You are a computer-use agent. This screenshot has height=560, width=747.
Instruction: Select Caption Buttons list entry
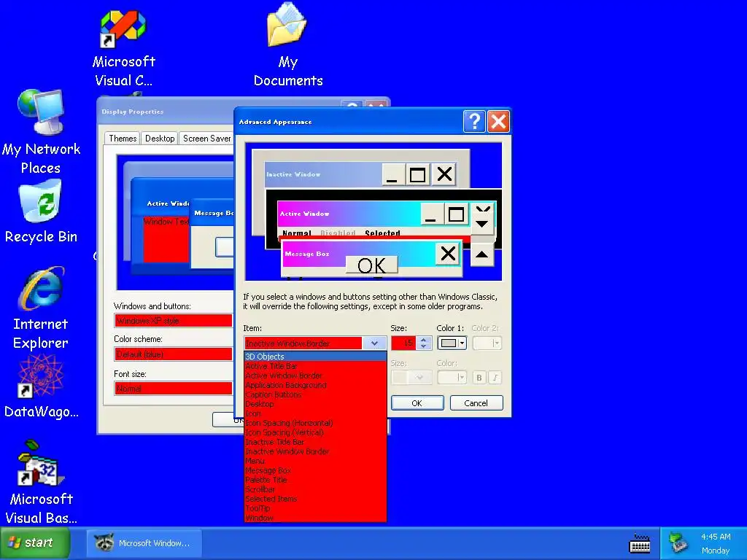pos(315,394)
